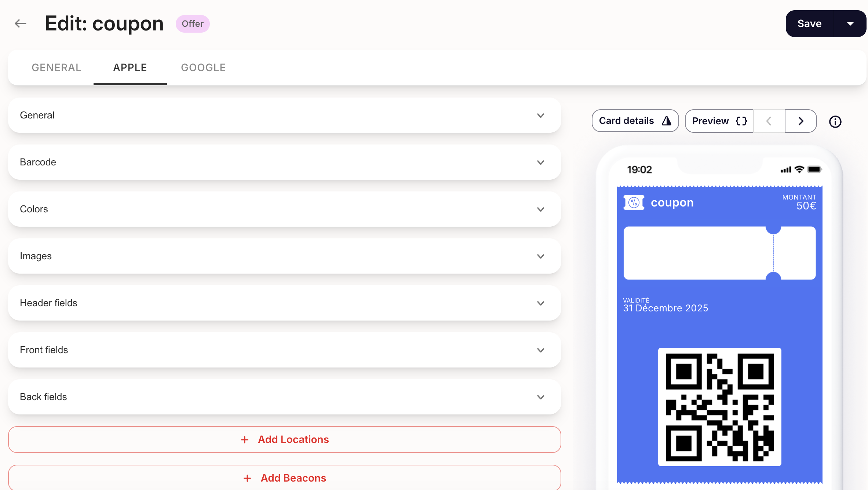Select the APPLE tab
The height and width of the screenshot is (490, 868).
[130, 67]
